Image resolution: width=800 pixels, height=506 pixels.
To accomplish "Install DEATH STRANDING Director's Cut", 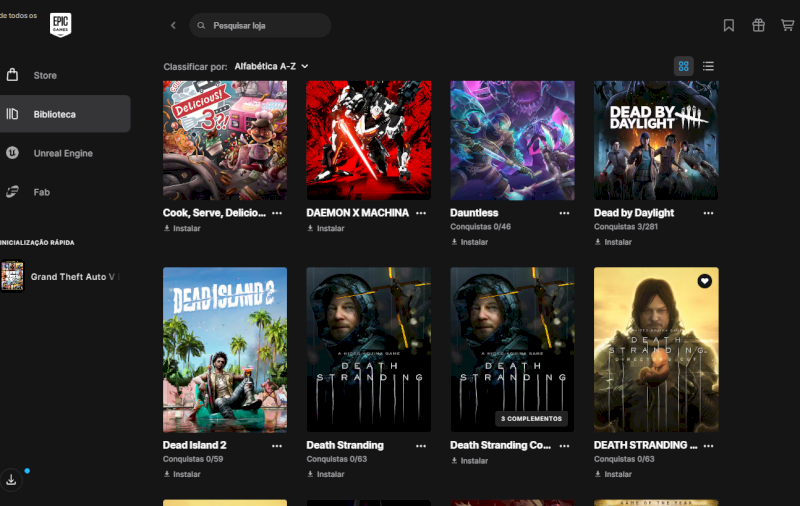I will pos(613,474).
